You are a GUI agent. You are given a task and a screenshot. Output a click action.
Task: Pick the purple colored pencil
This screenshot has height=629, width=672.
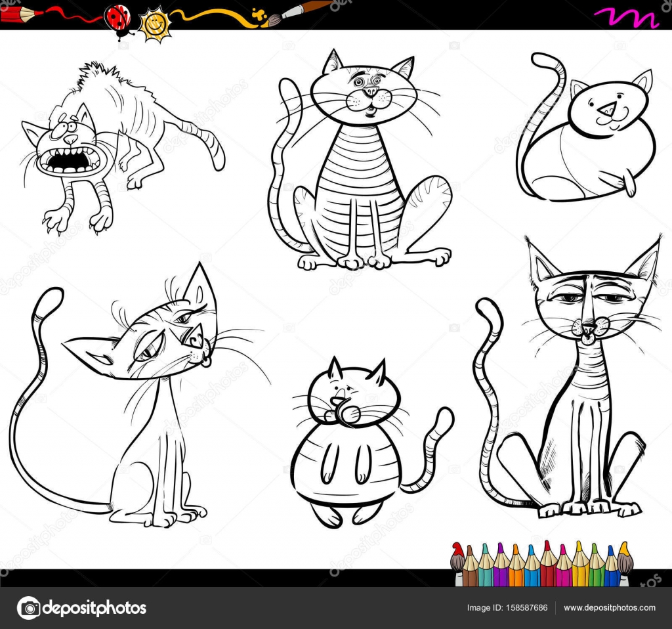click(501, 565)
